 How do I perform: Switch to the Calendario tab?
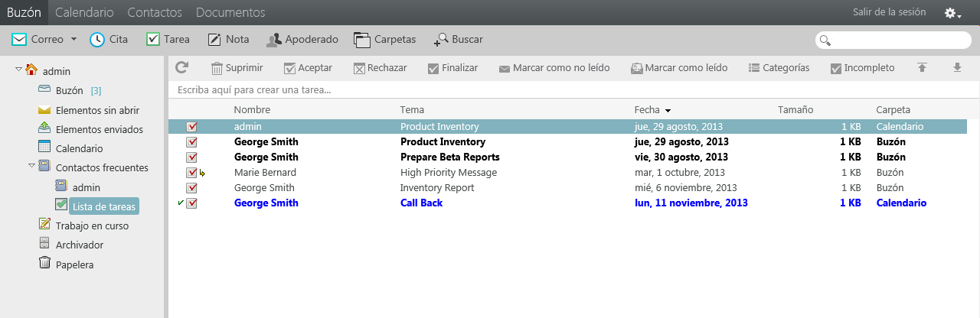coord(84,12)
